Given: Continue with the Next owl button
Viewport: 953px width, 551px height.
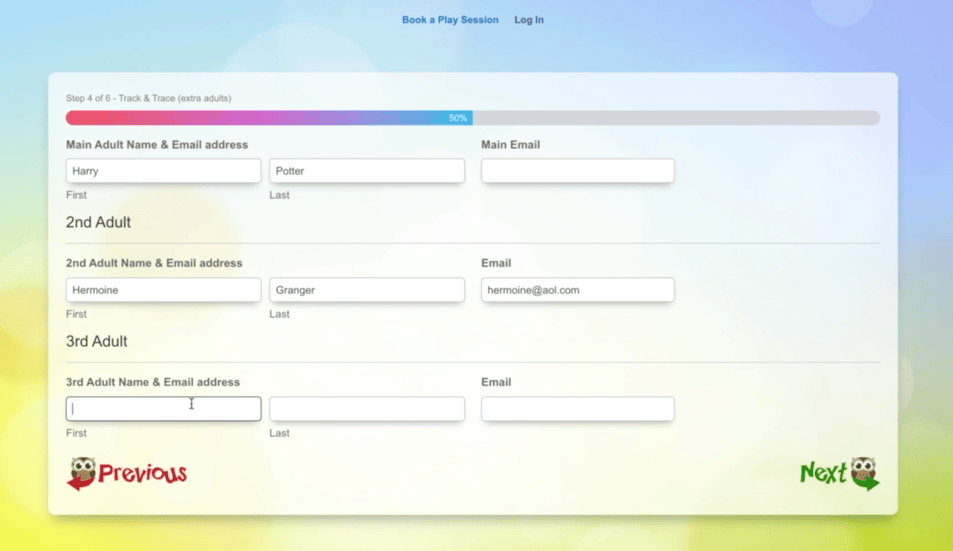Looking at the screenshot, I should [839, 473].
